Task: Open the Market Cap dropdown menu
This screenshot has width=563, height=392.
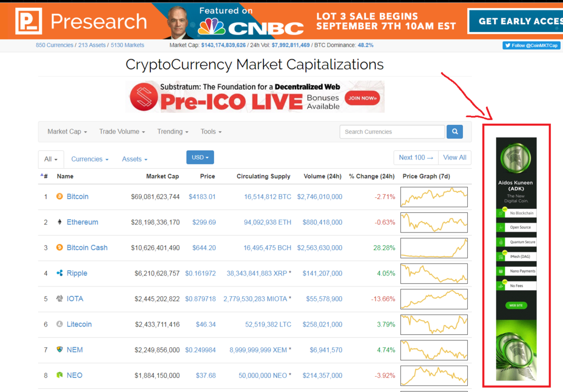Action: (67, 132)
